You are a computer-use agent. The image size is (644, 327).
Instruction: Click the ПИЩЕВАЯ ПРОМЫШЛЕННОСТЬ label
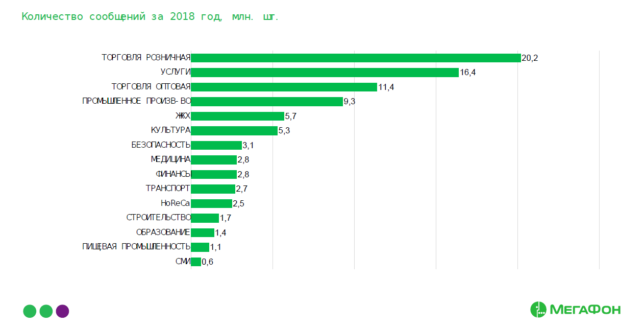tap(136, 247)
